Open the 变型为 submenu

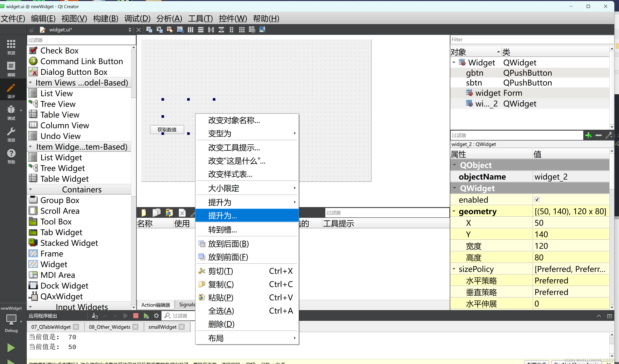(x=247, y=133)
